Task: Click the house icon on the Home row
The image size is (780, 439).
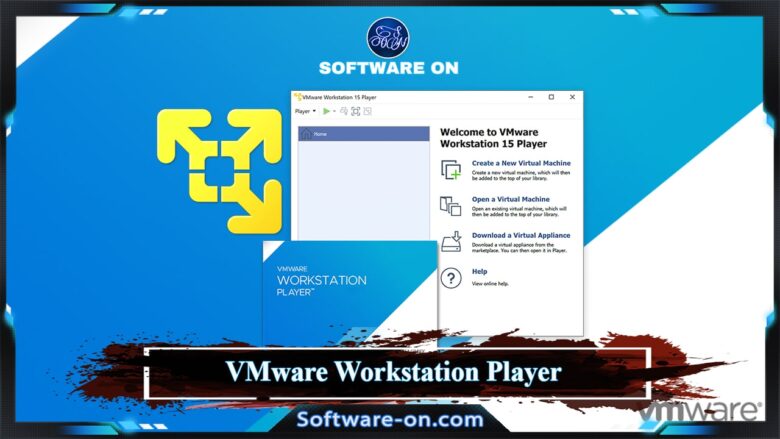Action: [306, 134]
